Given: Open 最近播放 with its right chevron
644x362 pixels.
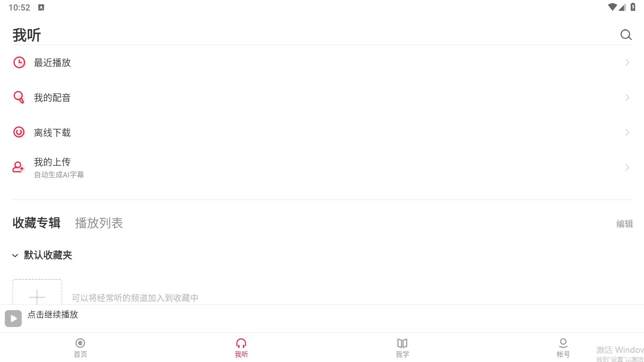Looking at the screenshot, I should 627,62.
